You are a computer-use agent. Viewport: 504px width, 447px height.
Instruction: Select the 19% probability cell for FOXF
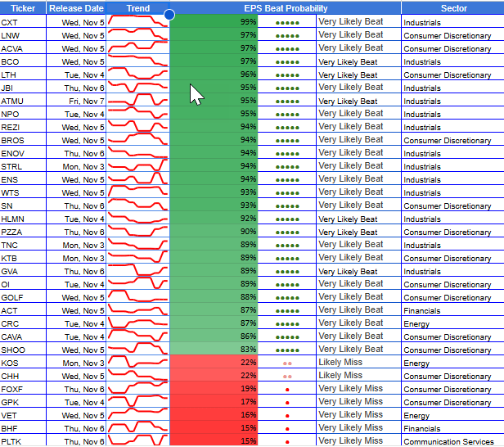tap(214, 389)
